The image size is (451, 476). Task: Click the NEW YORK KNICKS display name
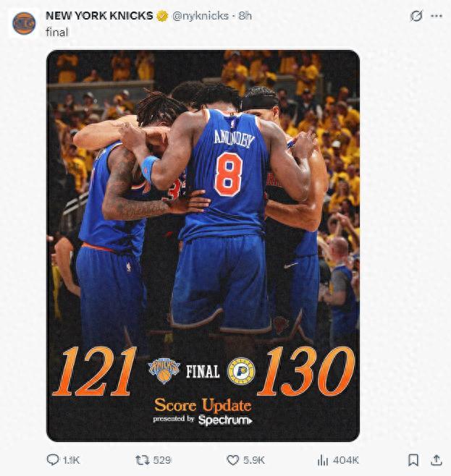click(x=99, y=15)
